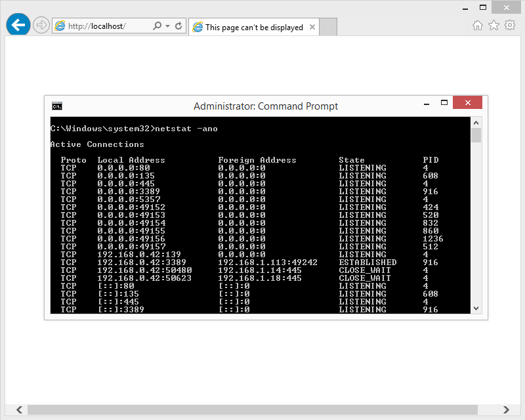
Task: Click the '192.168.0.42:3389' local address
Action: [x=142, y=262]
